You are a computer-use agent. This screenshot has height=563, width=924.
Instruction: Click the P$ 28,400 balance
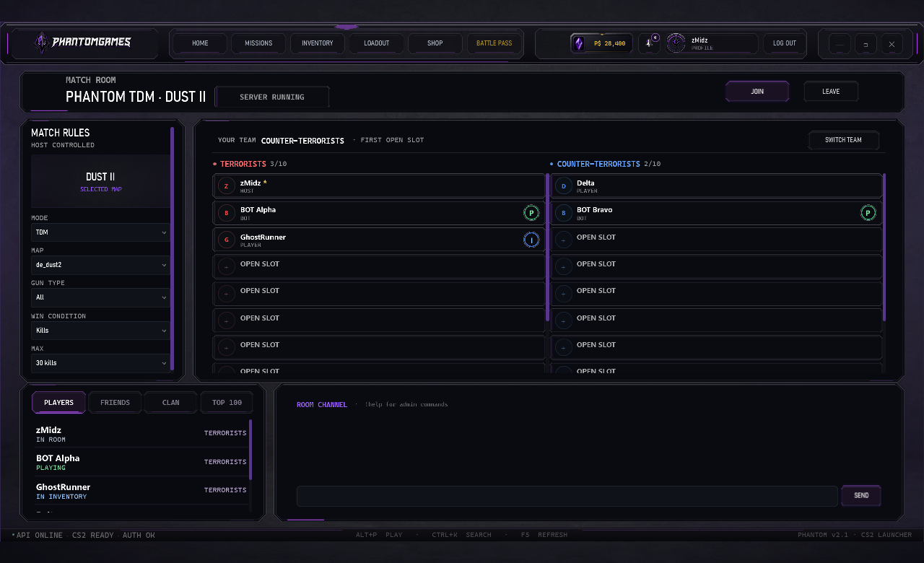[x=601, y=43]
